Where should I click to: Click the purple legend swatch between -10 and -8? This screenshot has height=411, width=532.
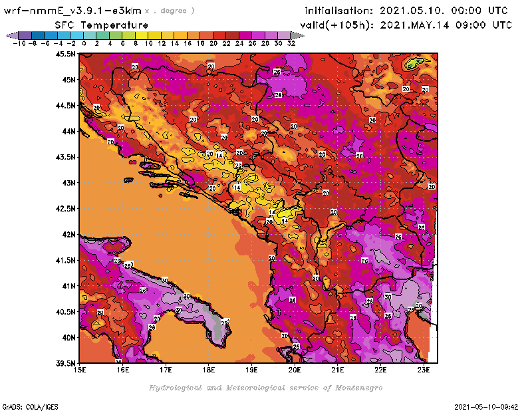point(25,35)
